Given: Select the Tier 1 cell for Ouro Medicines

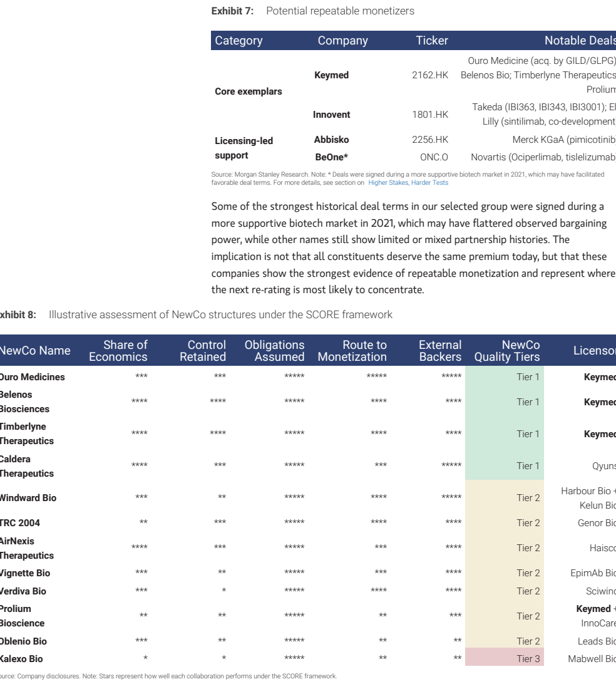Looking at the screenshot, I should coord(505,377).
